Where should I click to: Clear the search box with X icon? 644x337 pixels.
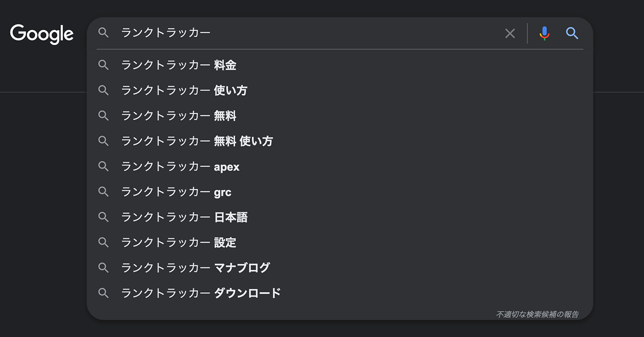pyautogui.click(x=510, y=33)
